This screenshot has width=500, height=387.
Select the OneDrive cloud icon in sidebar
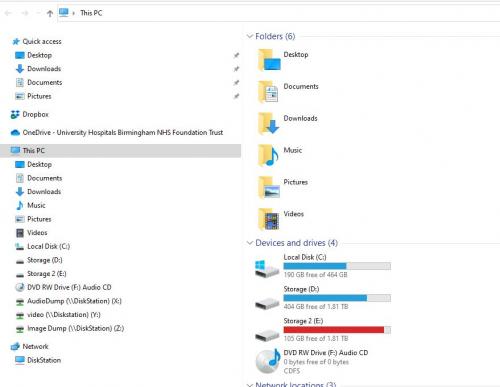pos(15,133)
